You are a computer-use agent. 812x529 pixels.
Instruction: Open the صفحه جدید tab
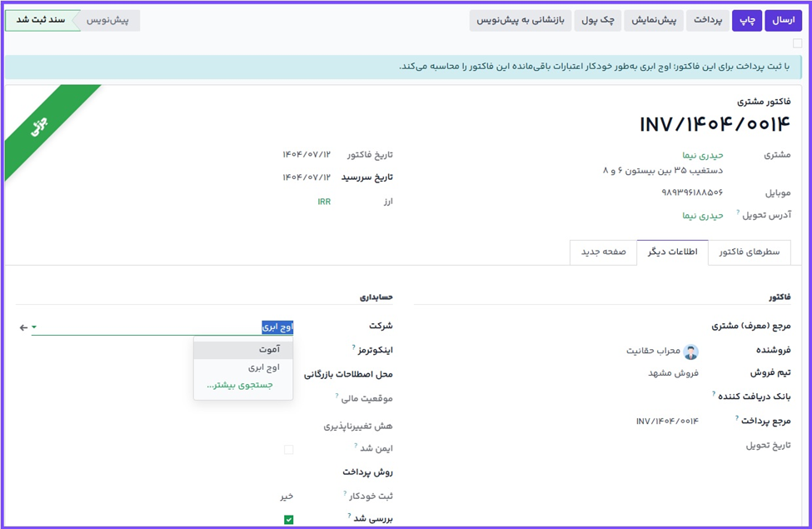coord(603,252)
